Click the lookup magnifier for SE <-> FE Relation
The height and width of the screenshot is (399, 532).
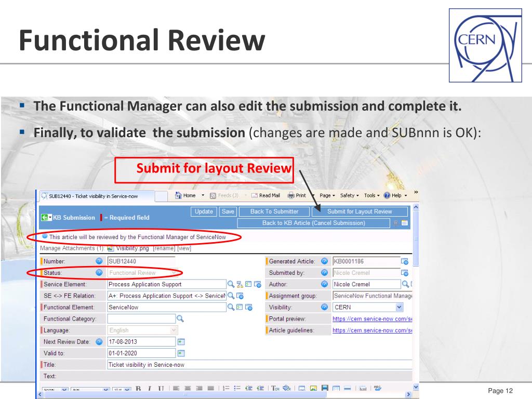tap(231, 296)
